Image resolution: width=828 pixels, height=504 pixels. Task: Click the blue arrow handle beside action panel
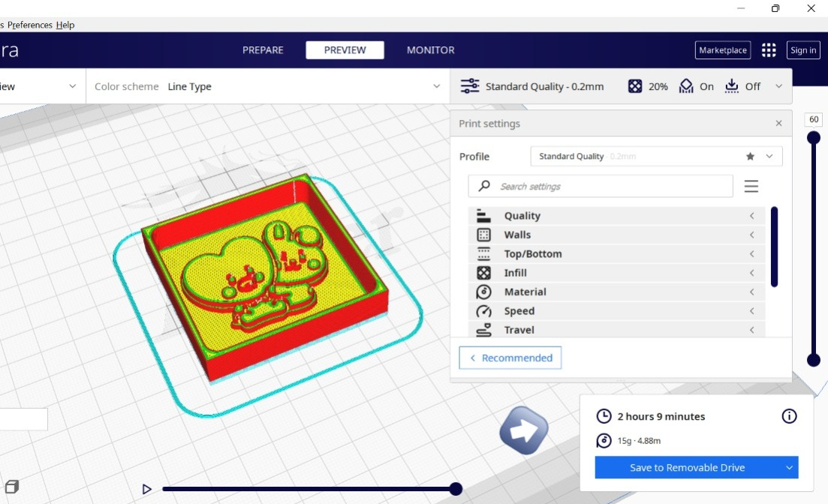(523, 430)
